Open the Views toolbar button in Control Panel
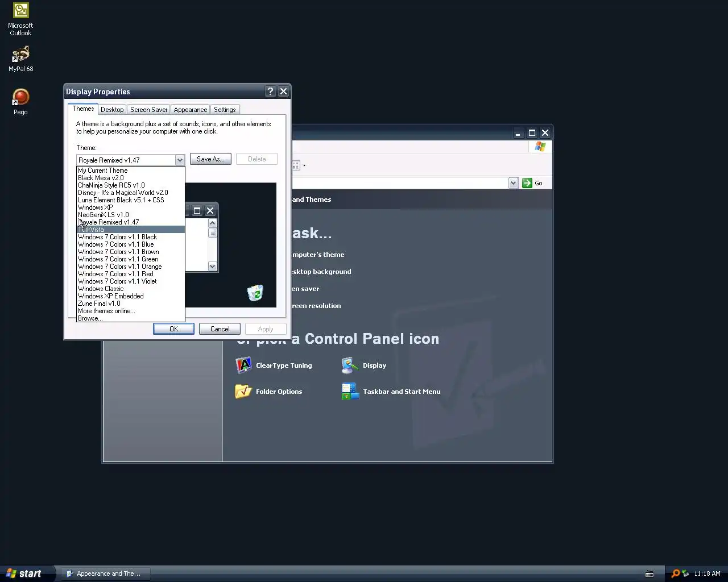The image size is (728, 582). [298, 165]
